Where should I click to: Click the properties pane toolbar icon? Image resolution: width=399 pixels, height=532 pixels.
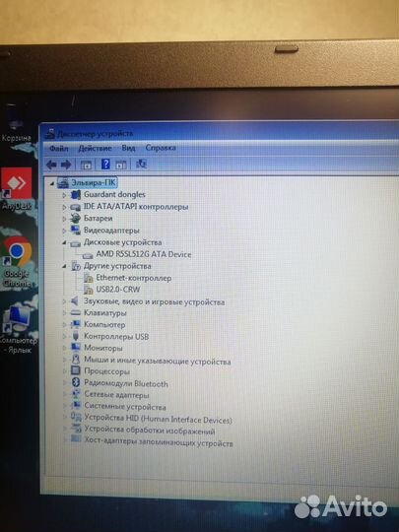click(x=121, y=165)
